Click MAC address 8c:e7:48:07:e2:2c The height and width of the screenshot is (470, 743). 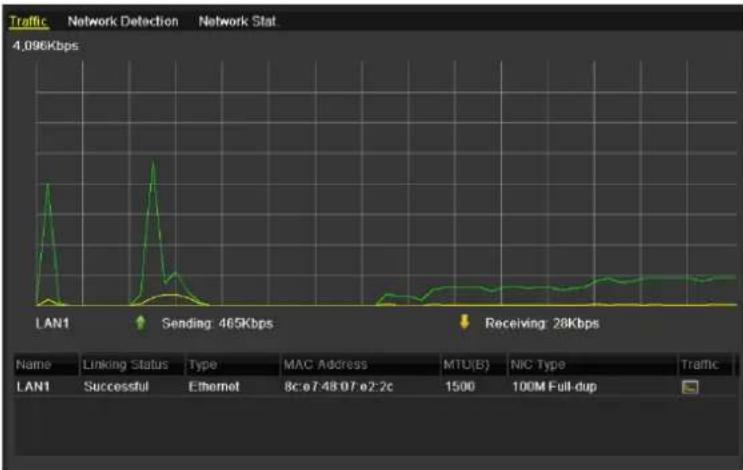(x=339, y=387)
